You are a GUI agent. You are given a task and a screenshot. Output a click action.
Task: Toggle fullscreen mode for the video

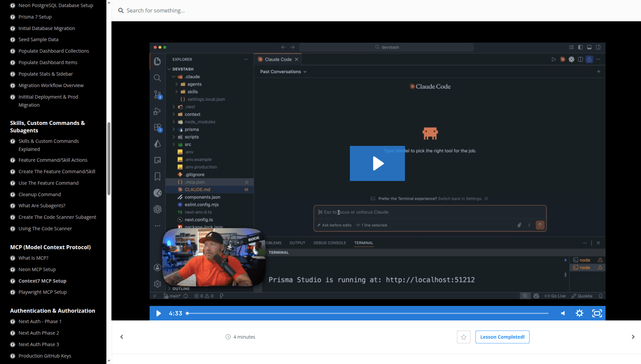(x=597, y=313)
